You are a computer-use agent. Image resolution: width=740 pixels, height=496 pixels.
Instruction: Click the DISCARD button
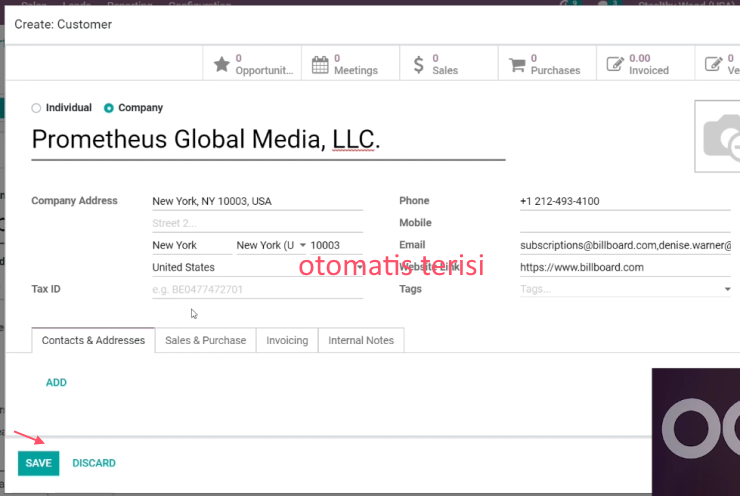point(94,463)
